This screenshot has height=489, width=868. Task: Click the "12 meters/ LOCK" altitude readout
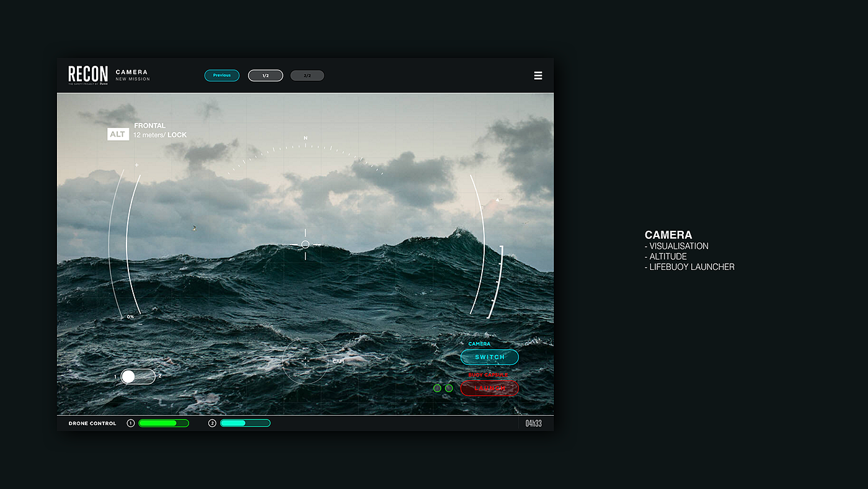click(x=160, y=135)
